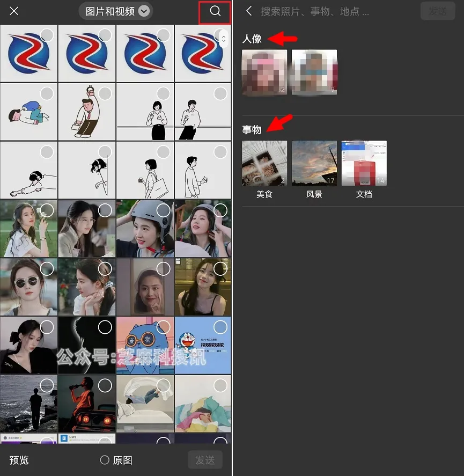Select the first logo image checkbox
Screen dimensions: 464x476
tap(47, 35)
